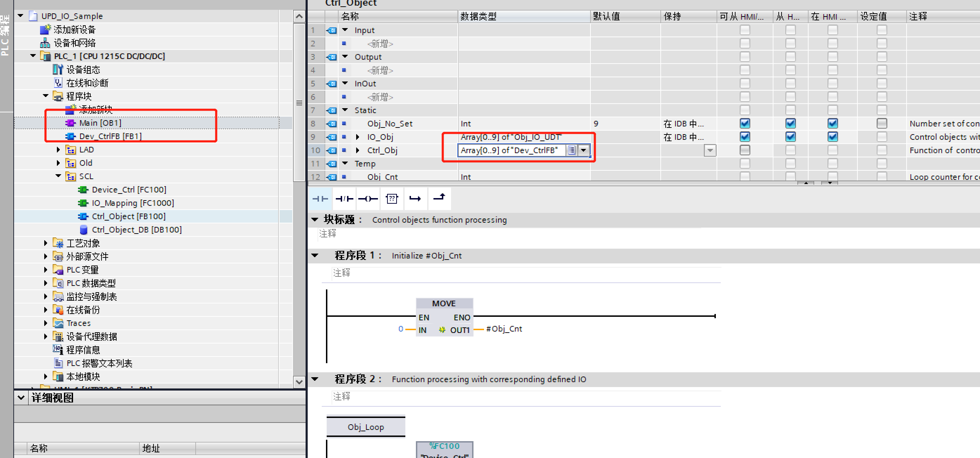Collapse the detail view panel

[x=21, y=398]
